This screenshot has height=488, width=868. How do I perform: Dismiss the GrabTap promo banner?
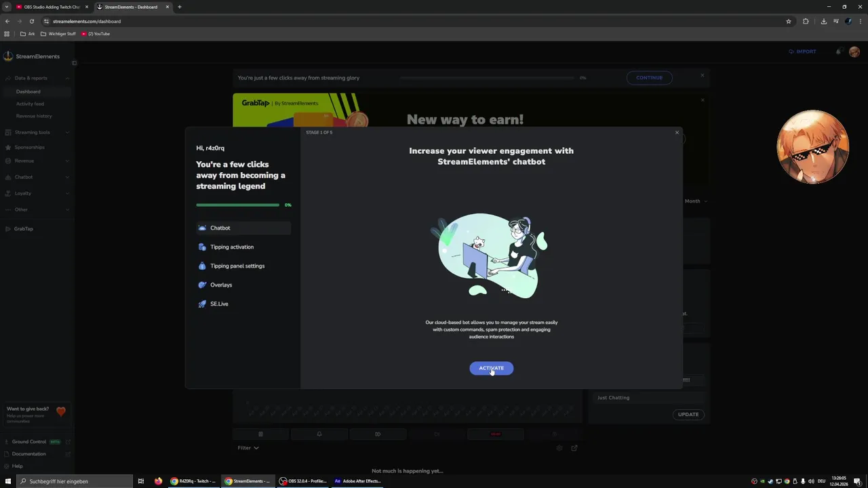703,100
